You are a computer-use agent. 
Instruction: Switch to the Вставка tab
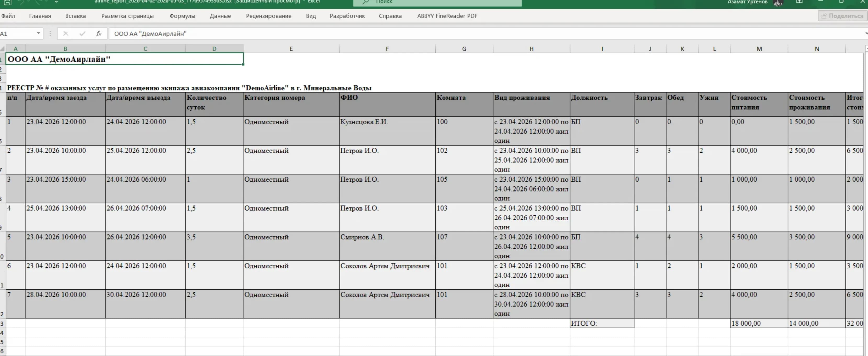pyautogui.click(x=76, y=16)
